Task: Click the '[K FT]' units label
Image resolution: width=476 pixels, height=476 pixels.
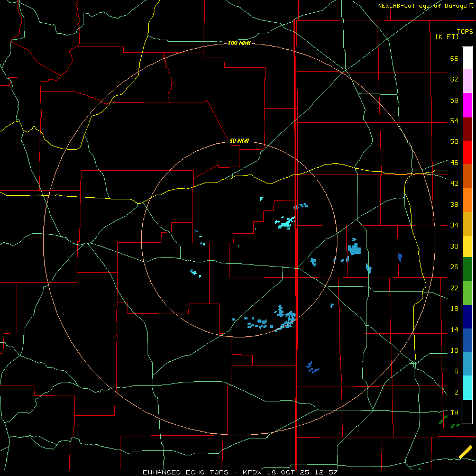Action: pyautogui.click(x=447, y=37)
